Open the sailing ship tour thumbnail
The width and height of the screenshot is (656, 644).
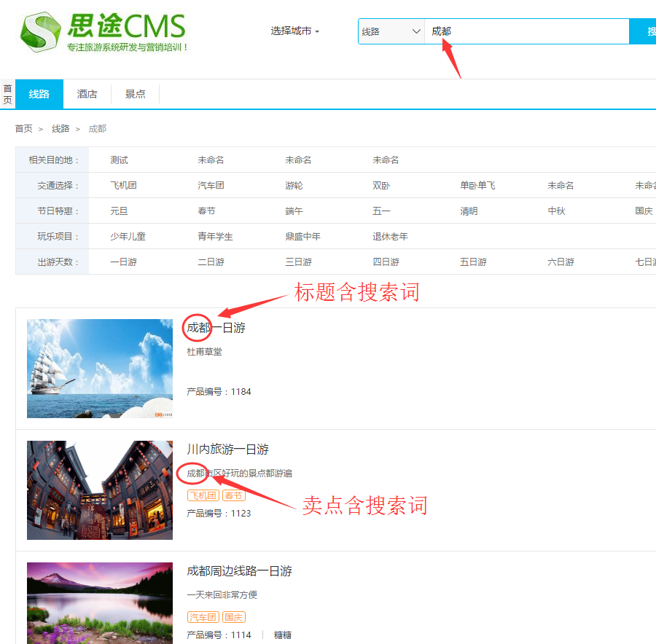click(100, 369)
